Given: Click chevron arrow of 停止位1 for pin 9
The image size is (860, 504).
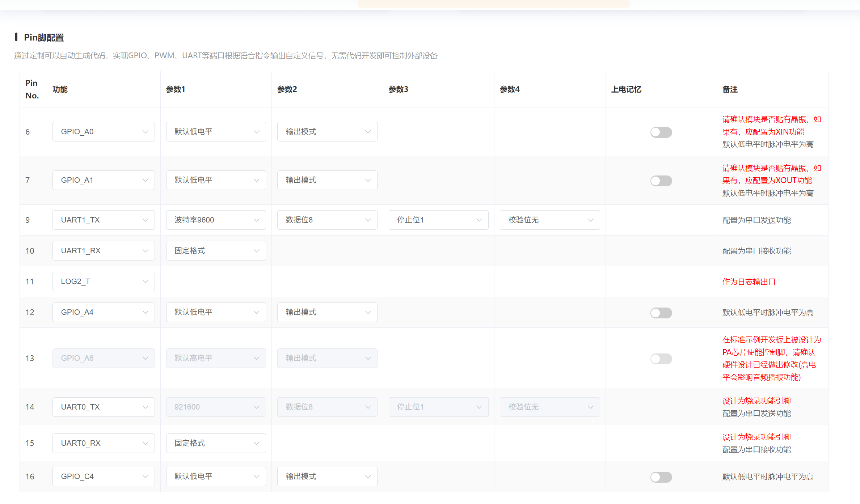Looking at the screenshot, I should [x=479, y=220].
